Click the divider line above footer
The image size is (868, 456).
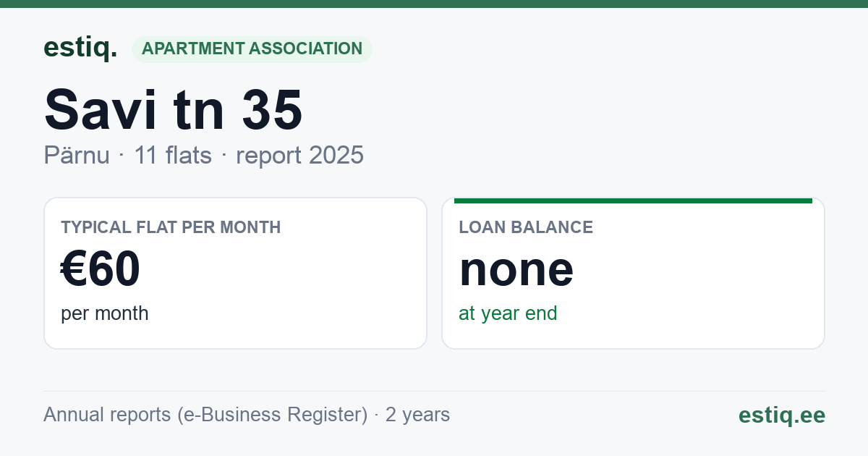click(434, 392)
